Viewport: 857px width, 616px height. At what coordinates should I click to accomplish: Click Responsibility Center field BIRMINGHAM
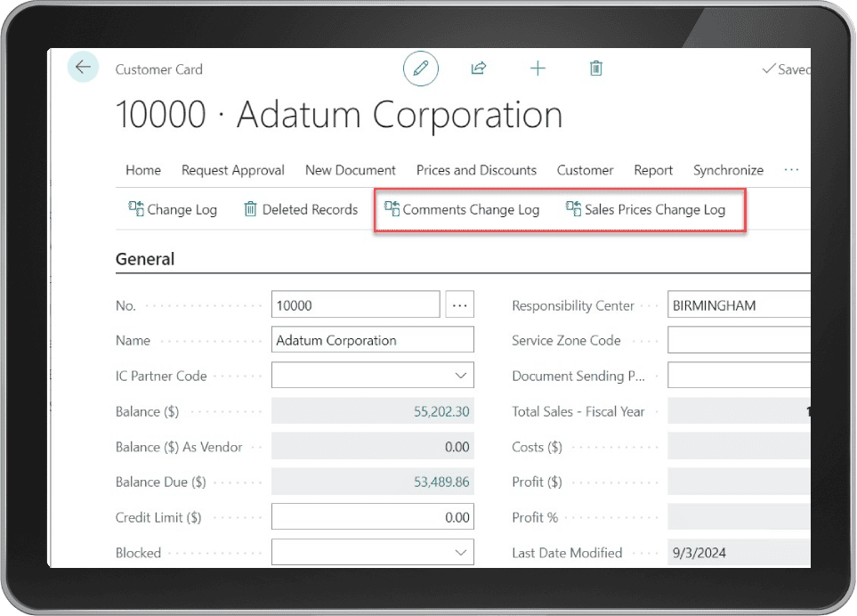[739, 304]
